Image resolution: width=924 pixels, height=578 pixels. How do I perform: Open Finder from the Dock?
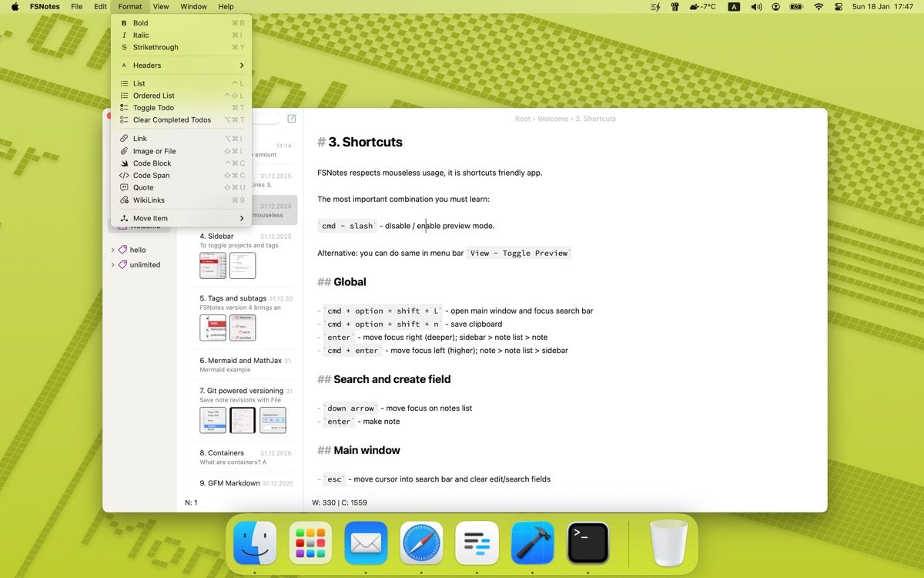255,543
